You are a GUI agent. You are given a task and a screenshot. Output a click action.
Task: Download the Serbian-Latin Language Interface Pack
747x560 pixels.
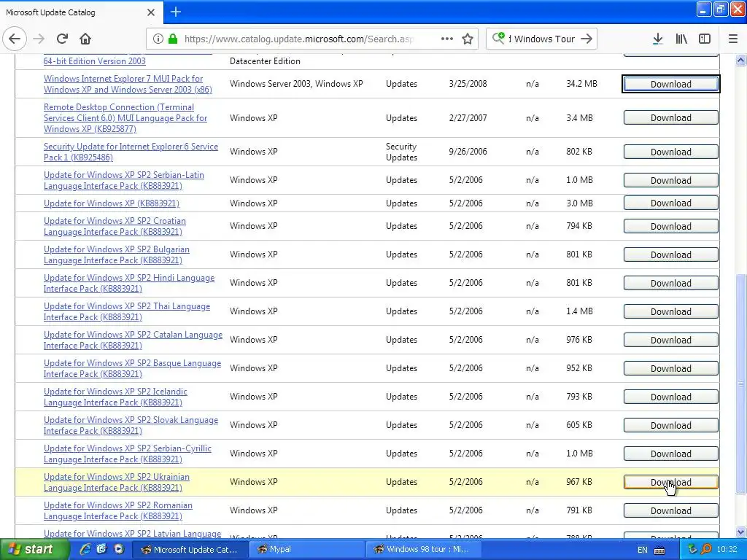tap(670, 181)
